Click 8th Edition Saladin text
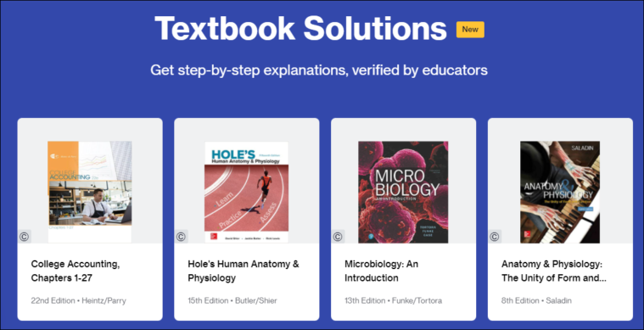The image size is (644, 330). click(536, 301)
